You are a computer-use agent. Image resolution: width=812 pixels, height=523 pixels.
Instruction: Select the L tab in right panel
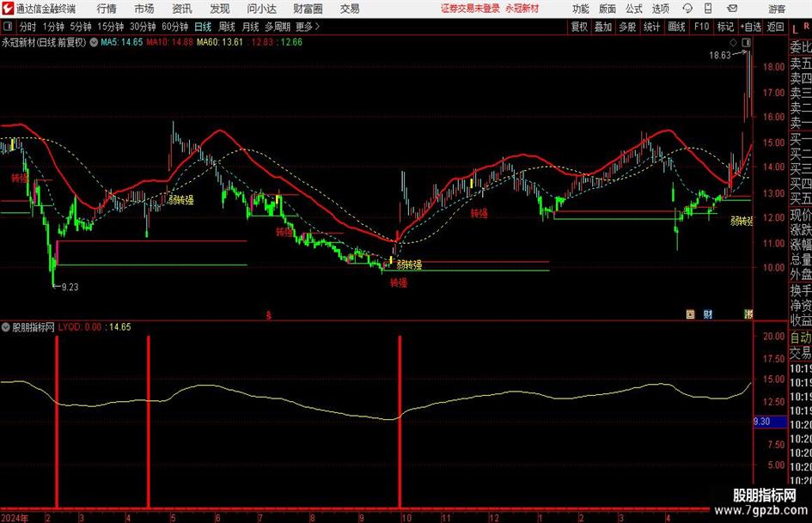point(795,31)
